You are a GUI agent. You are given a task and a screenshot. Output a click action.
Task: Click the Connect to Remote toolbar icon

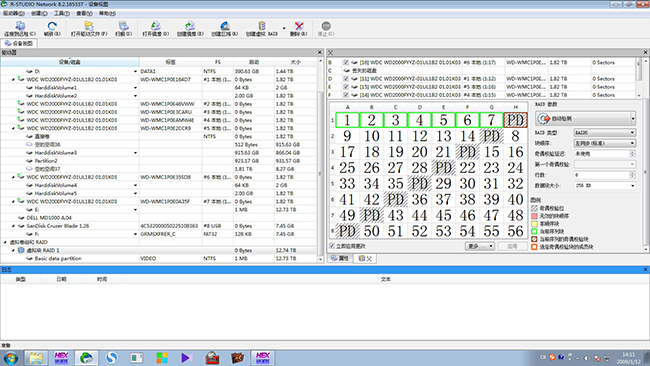point(20,29)
